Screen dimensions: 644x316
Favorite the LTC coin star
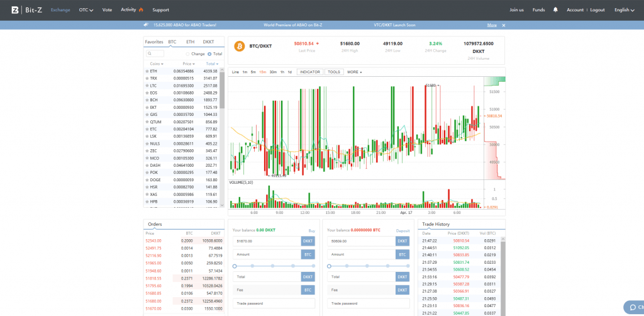(x=147, y=86)
